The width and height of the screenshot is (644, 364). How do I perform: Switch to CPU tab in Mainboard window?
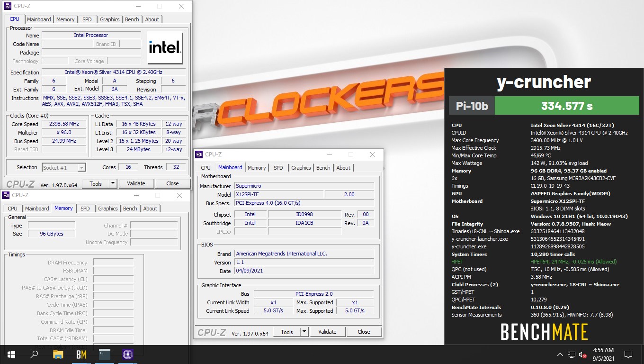[x=206, y=168]
